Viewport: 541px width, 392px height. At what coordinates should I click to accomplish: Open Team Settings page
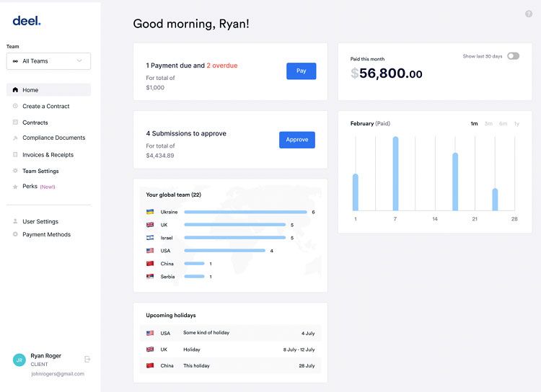tap(40, 171)
